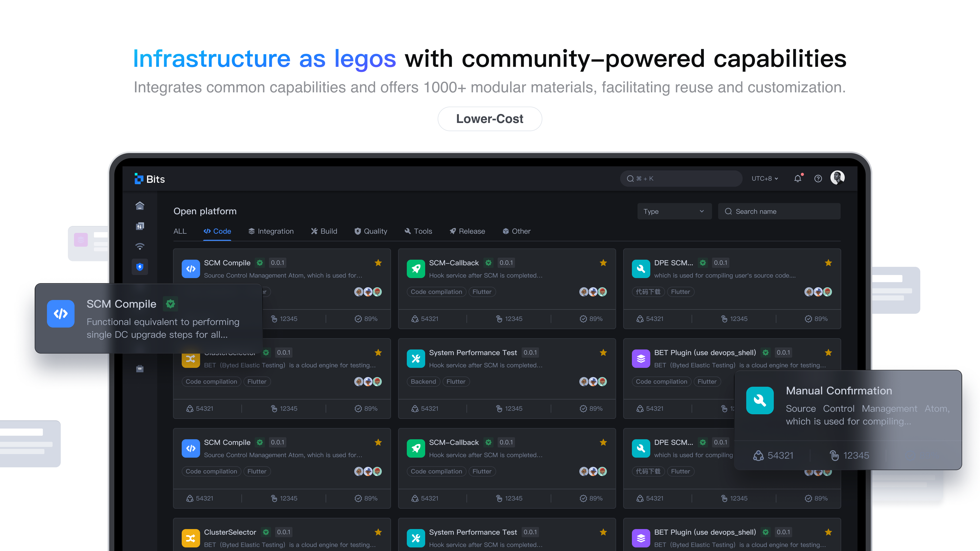Click the Search name input field
The image size is (980, 551).
pyautogui.click(x=779, y=211)
